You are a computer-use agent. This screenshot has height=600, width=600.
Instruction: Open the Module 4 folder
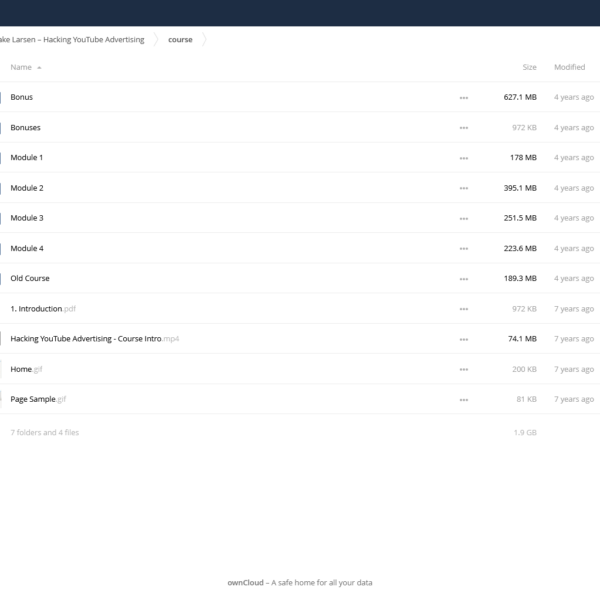[x=27, y=248]
